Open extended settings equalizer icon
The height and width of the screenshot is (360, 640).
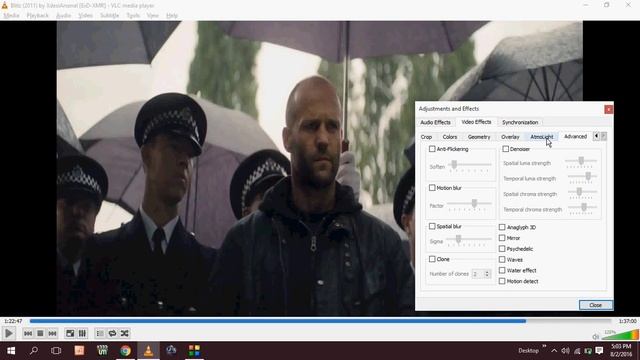(82, 333)
